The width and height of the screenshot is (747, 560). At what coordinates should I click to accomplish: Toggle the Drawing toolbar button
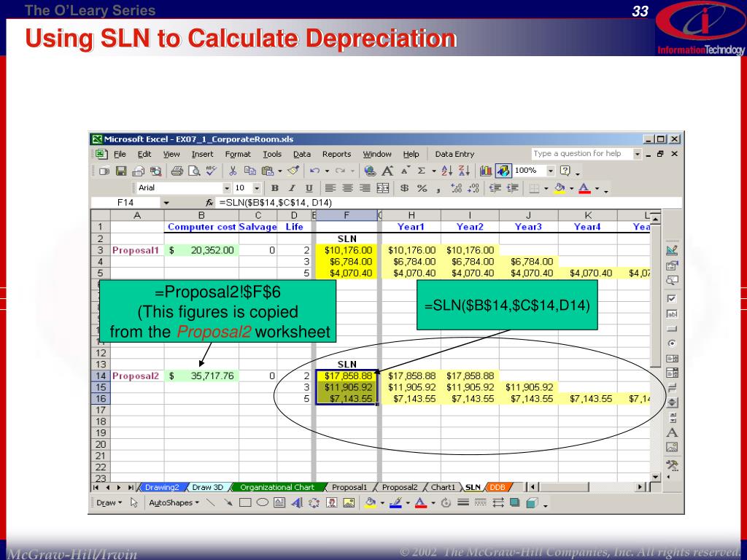click(503, 171)
